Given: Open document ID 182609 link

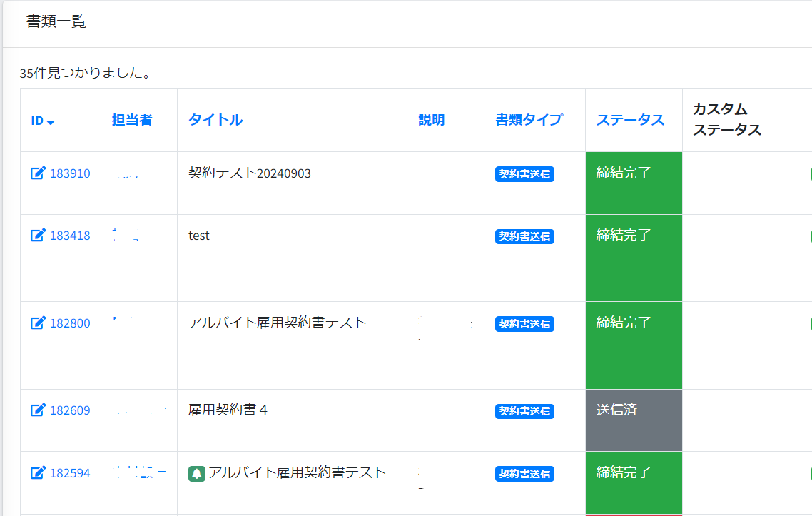Looking at the screenshot, I should [x=70, y=410].
